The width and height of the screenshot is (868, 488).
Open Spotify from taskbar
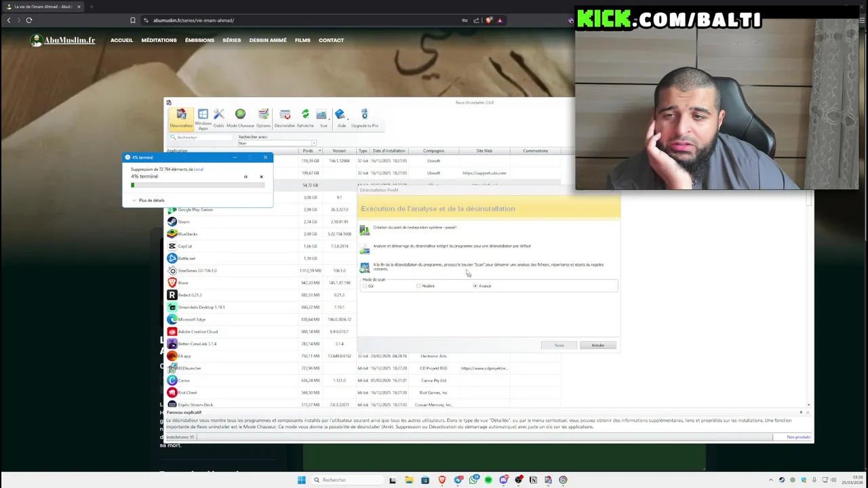pyautogui.click(x=488, y=480)
